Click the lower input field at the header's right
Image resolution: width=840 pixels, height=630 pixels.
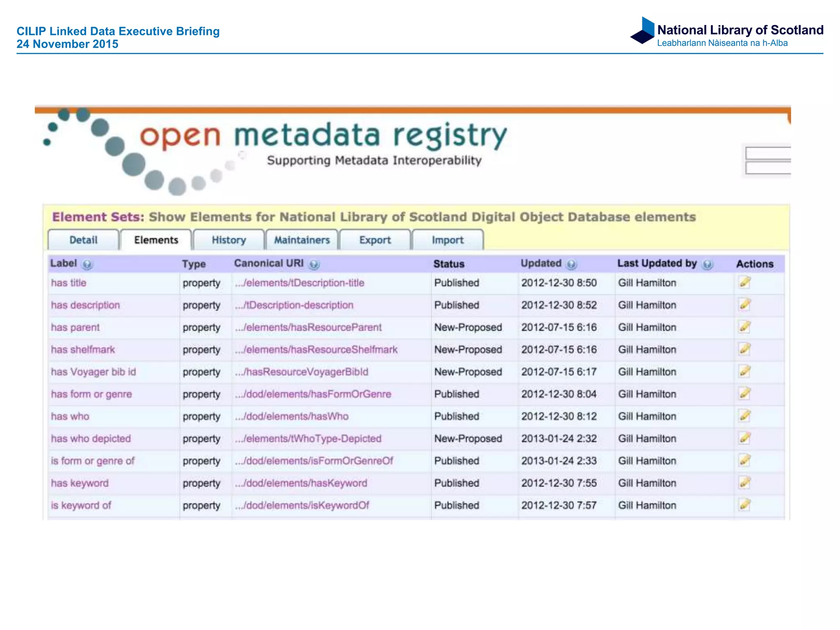coord(768,168)
